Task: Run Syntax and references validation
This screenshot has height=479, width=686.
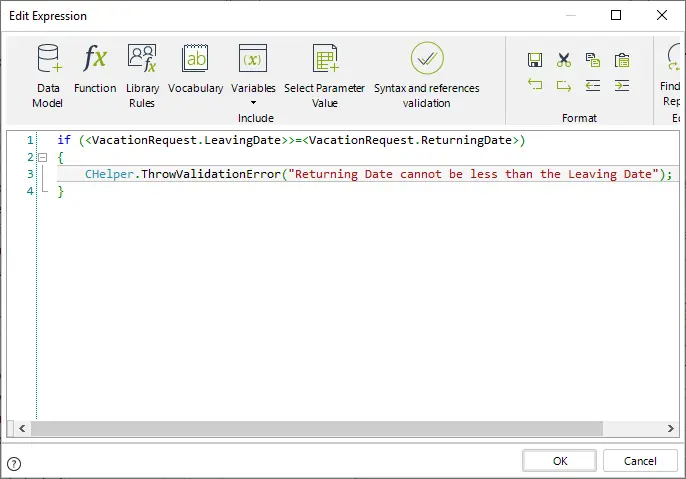Action: point(427,75)
